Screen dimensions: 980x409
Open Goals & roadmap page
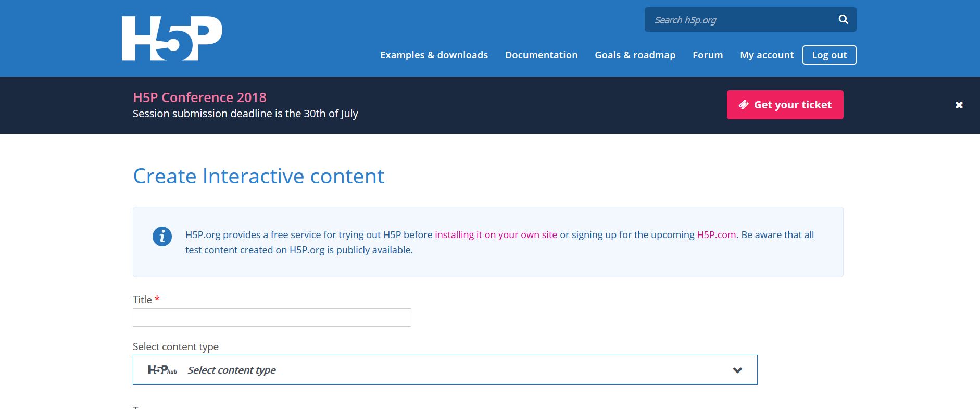tap(635, 55)
